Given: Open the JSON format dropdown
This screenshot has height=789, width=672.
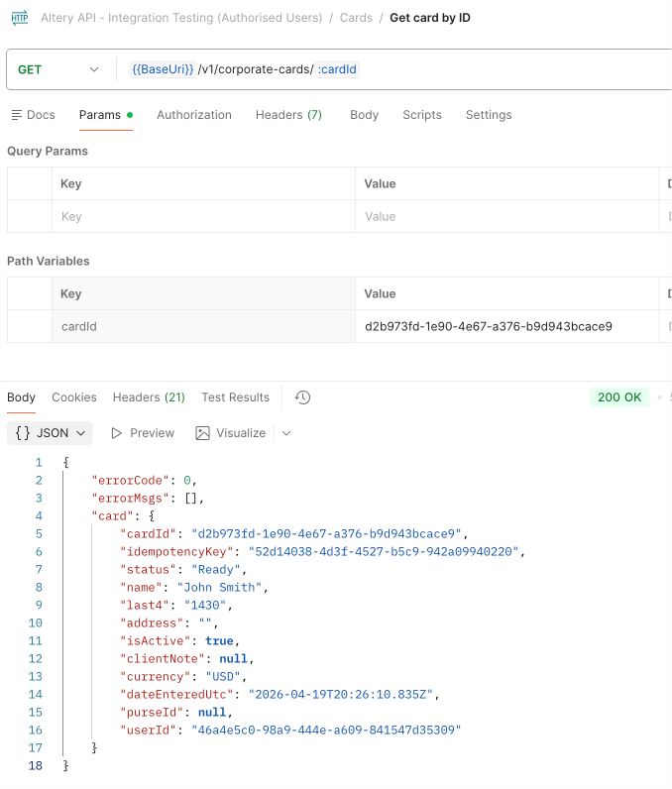Looking at the screenshot, I should (x=50, y=433).
